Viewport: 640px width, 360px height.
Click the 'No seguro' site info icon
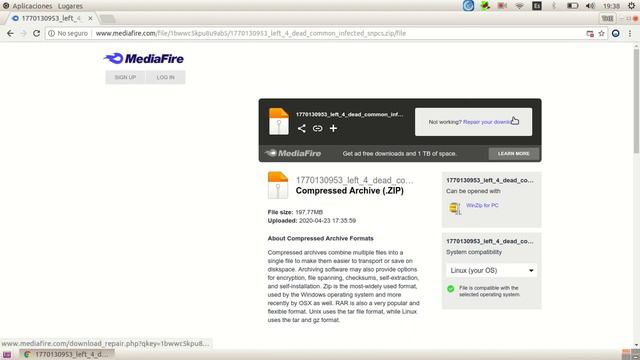[51, 33]
